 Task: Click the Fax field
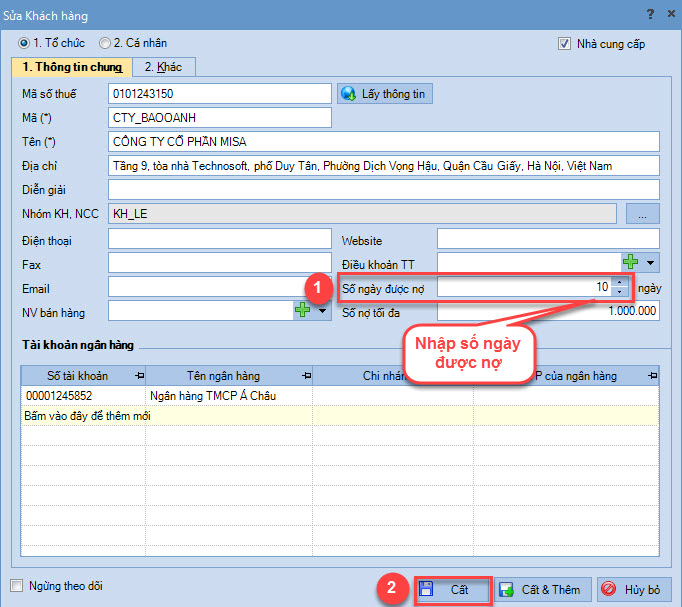[220, 263]
